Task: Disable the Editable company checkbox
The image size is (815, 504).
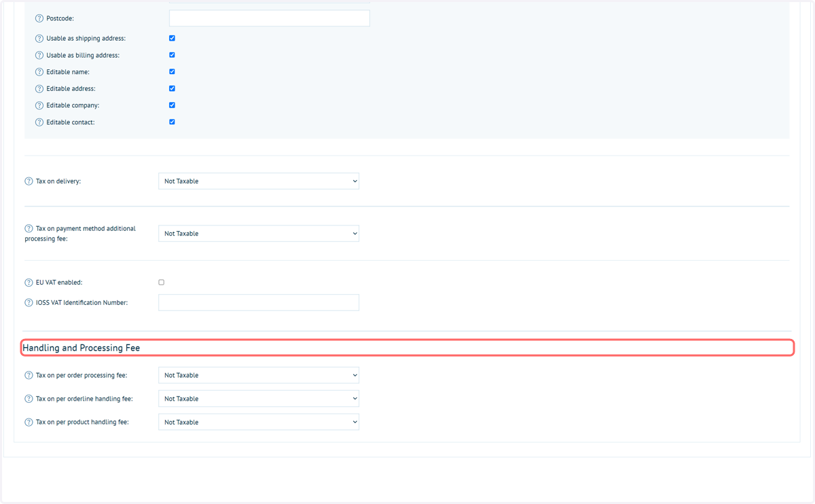Action: pos(172,105)
